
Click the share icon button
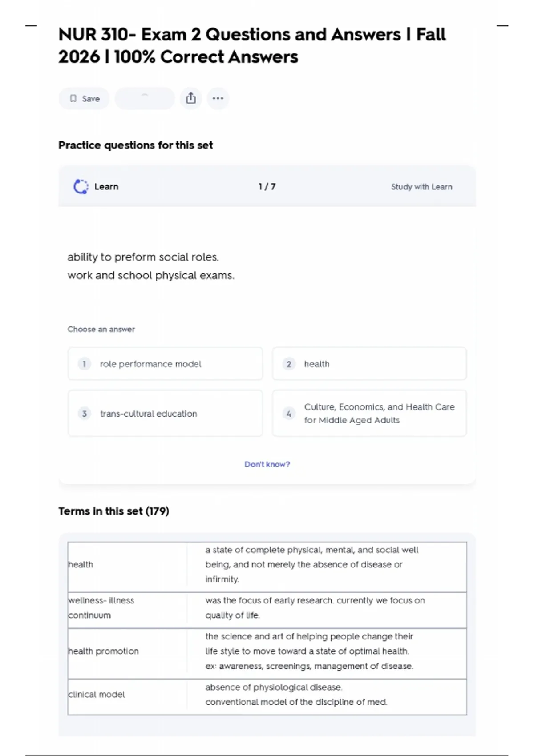[x=191, y=98]
